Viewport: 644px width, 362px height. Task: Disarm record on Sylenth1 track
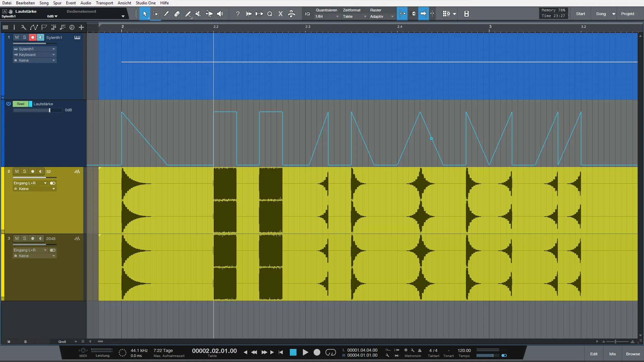coord(33,37)
